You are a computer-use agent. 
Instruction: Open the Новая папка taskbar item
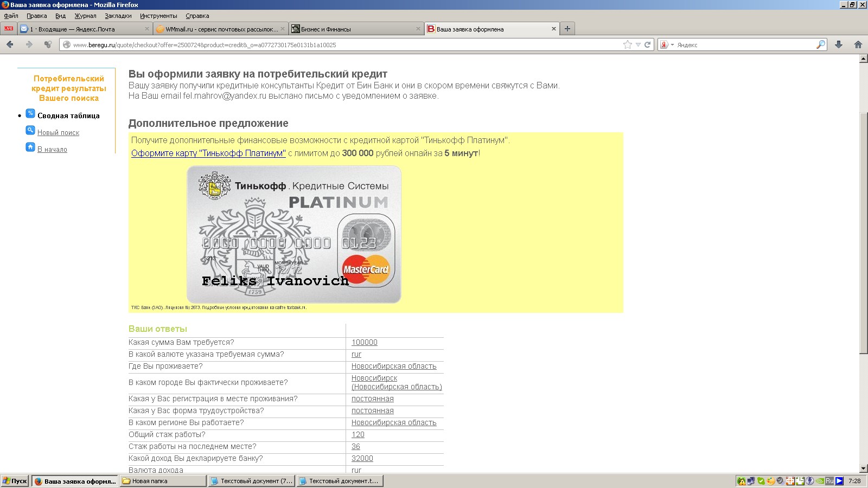(x=163, y=481)
